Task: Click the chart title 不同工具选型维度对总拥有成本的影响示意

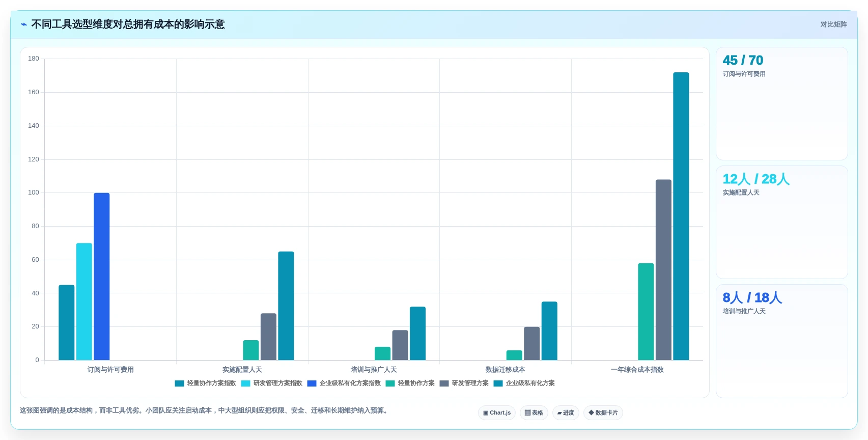Action: pos(128,24)
